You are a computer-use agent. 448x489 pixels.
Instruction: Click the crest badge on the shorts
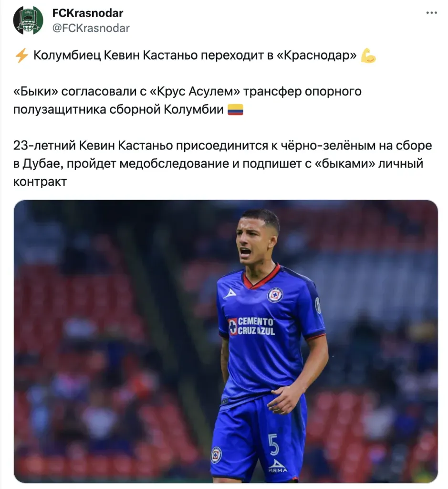[216, 455]
